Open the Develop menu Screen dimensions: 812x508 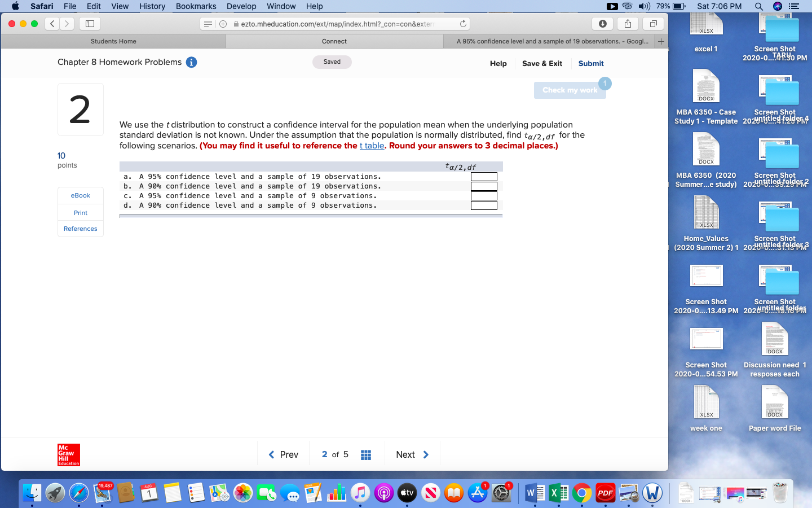[241, 6]
